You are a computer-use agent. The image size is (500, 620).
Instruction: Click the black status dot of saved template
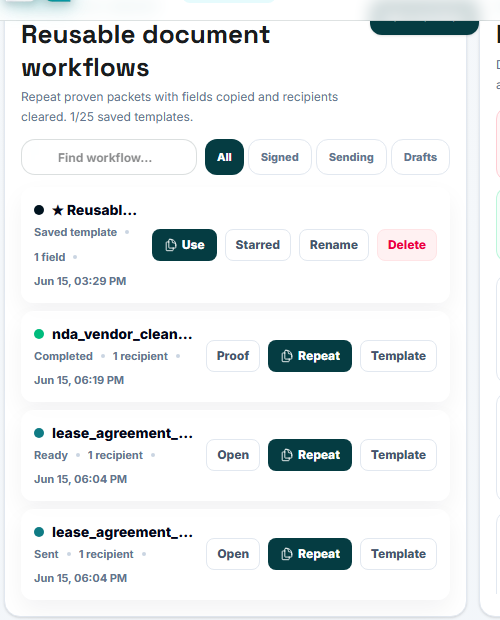pos(39,210)
